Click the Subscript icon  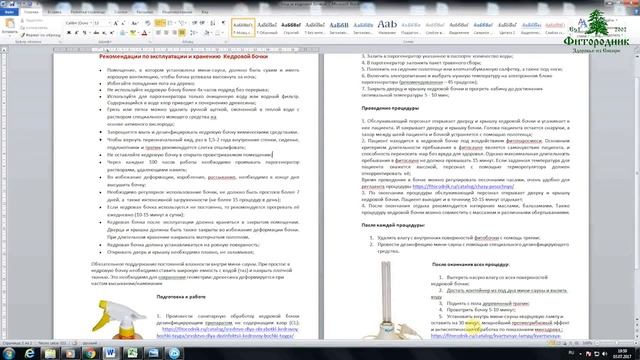pyautogui.click(x=104, y=33)
